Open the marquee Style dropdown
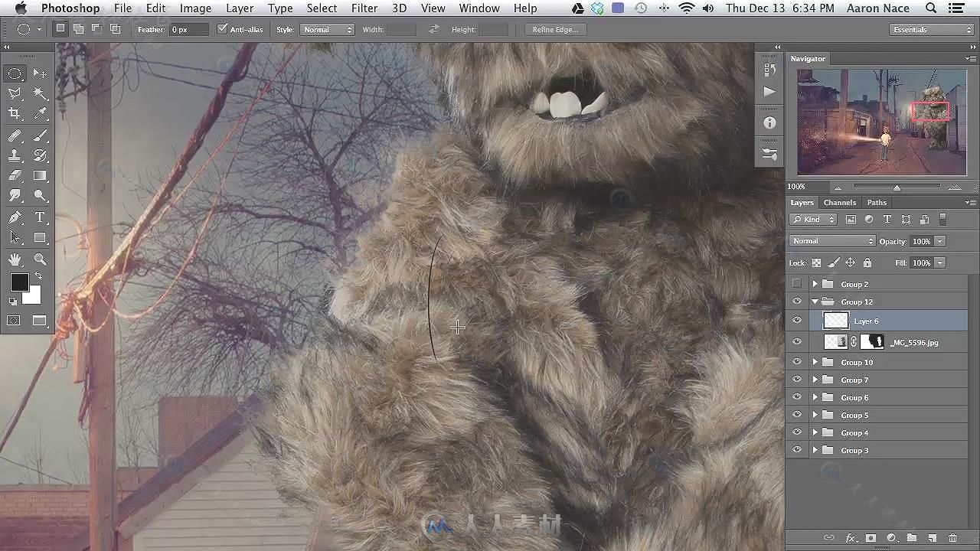 tap(326, 29)
